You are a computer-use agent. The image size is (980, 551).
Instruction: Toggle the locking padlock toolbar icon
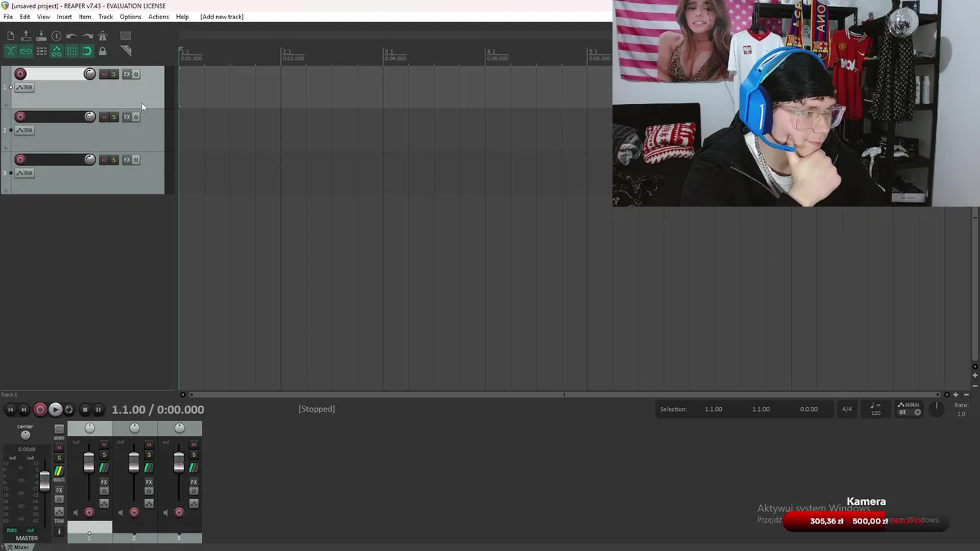point(103,51)
